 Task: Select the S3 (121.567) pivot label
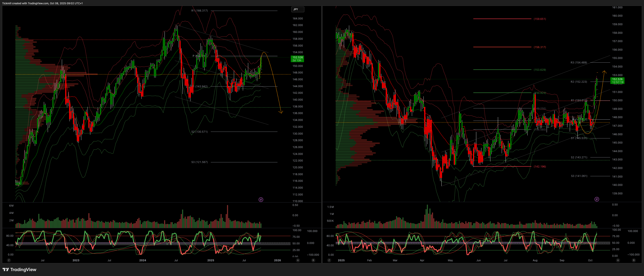(199, 162)
